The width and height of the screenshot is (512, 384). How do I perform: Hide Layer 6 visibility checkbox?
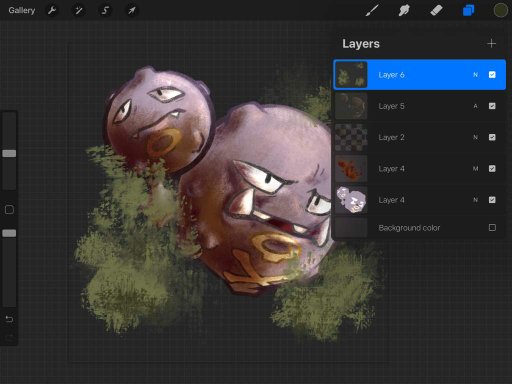[x=492, y=75]
